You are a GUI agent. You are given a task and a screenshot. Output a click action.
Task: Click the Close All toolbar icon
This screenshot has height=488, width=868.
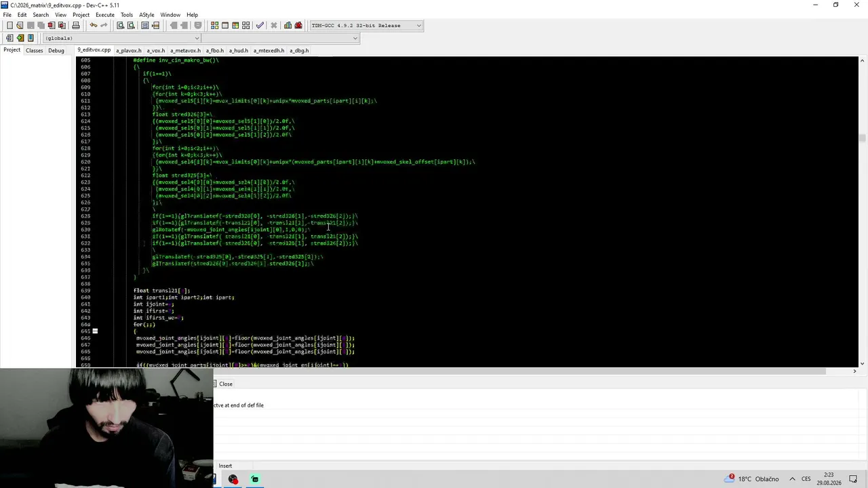[x=62, y=25]
